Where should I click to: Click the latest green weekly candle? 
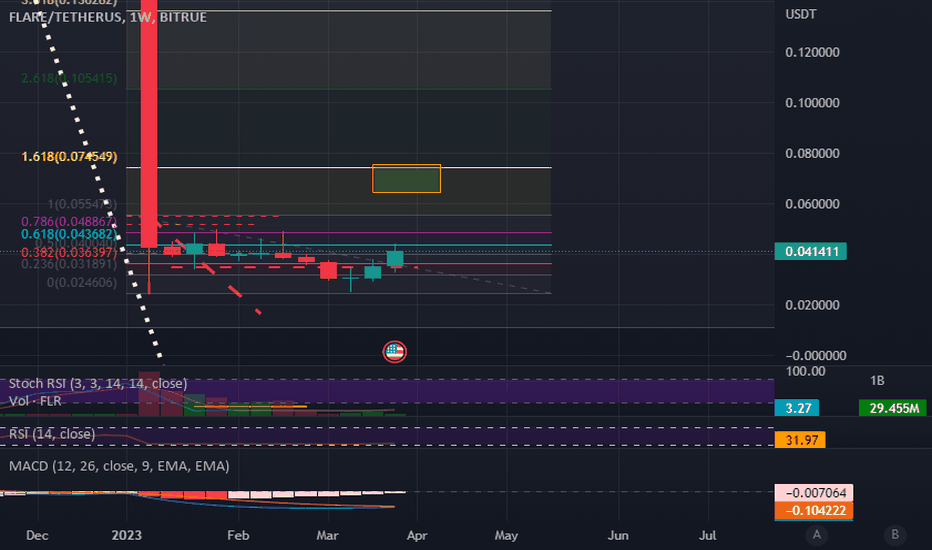pos(395,259)
